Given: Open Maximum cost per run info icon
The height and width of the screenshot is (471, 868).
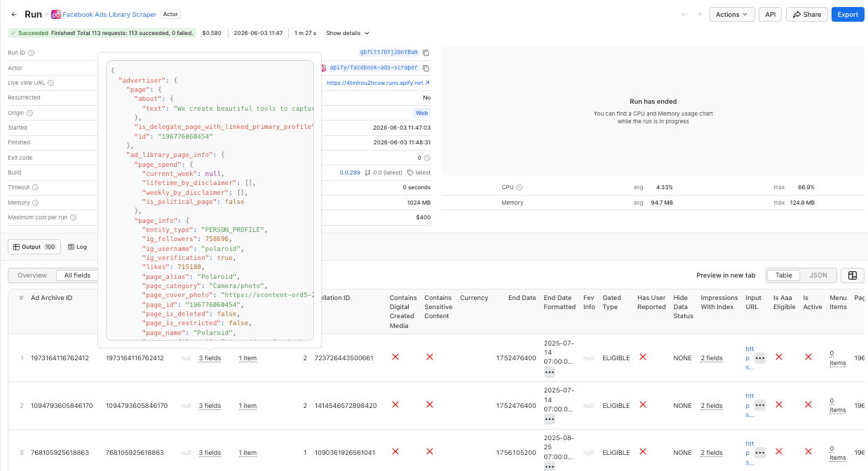Looking at the screenshot, I should [73, 217].
